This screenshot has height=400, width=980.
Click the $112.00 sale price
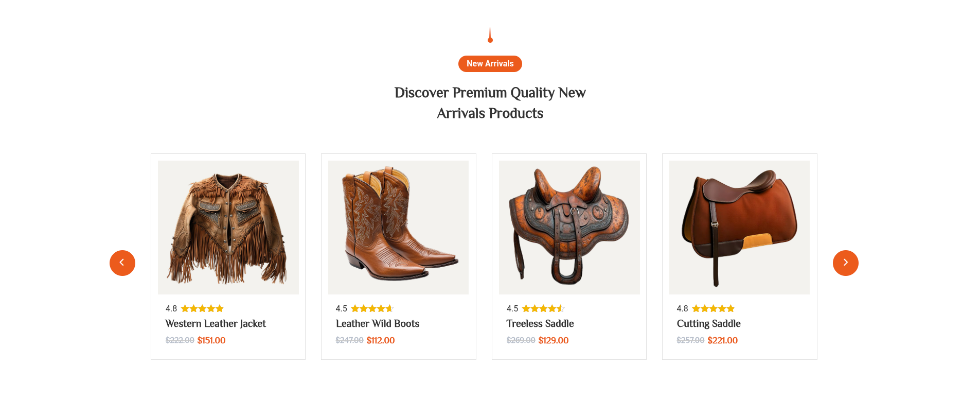tap(381, 340)
